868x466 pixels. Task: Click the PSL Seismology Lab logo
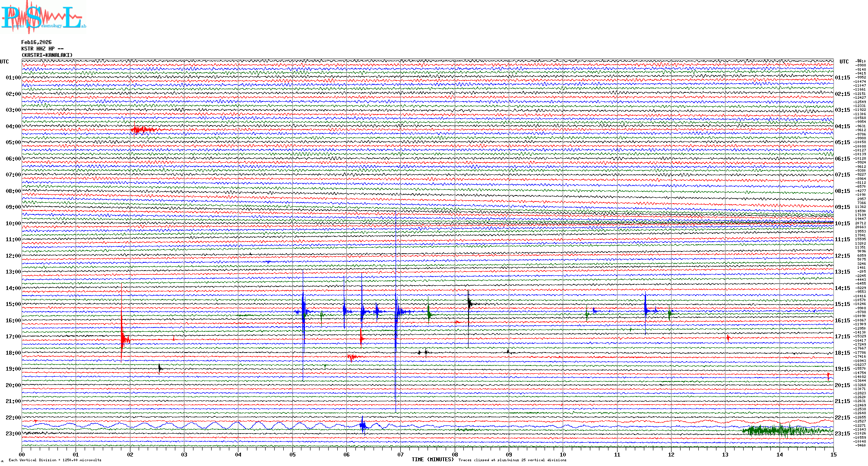tap(42, 17)
